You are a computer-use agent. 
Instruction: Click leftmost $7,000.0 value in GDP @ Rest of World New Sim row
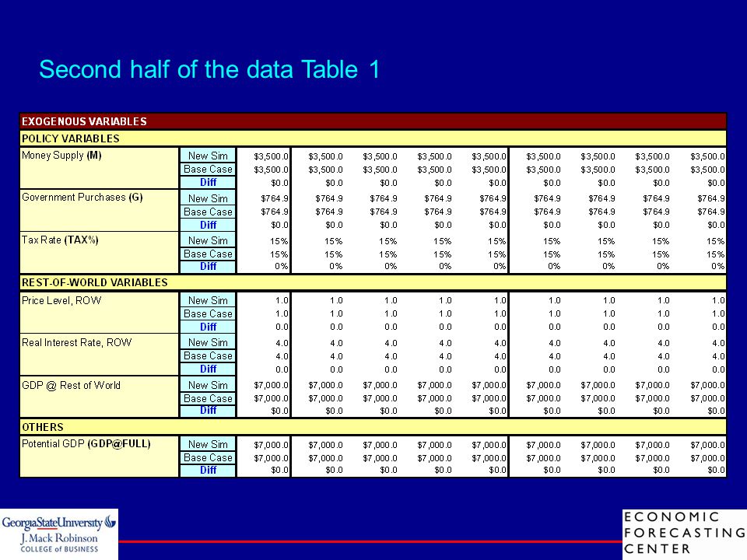click(271, 385)
